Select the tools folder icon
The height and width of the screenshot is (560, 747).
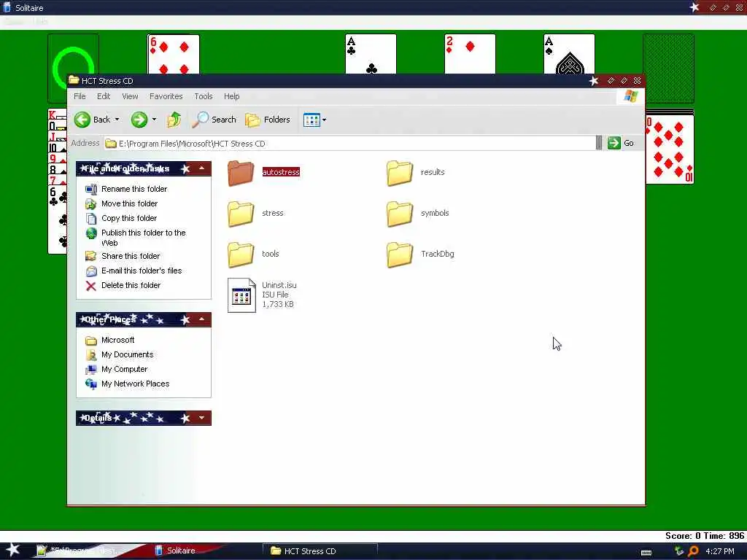tap(241, 254)
